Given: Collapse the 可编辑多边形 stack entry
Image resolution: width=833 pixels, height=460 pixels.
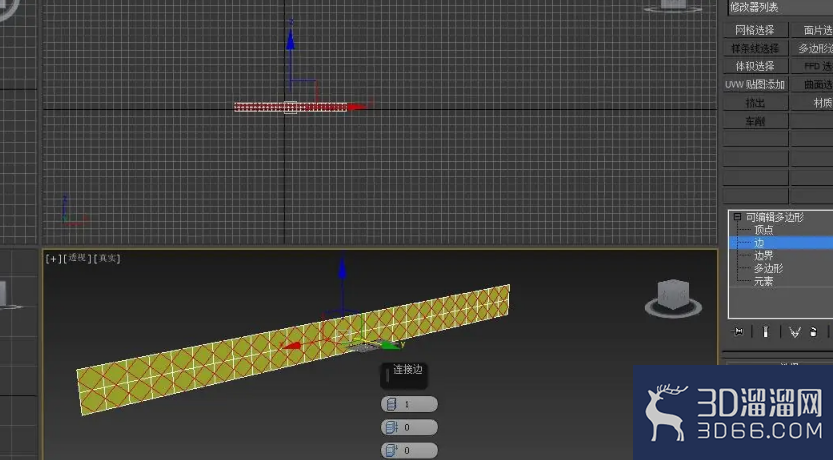Looking at the screenshot, I should pos(737,217).
